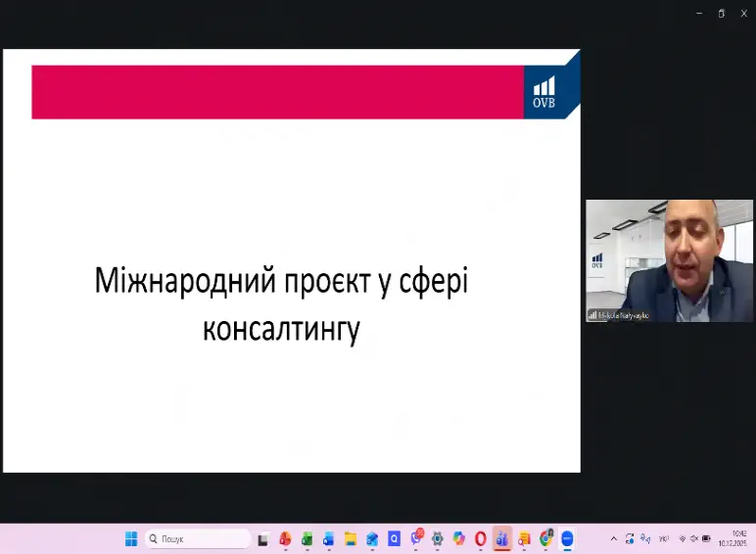Viewport: 756px width, 554px height.
Task: Click the Zoom icon in the taskbar
Action: pyautogui.click(x=567, y=538)
